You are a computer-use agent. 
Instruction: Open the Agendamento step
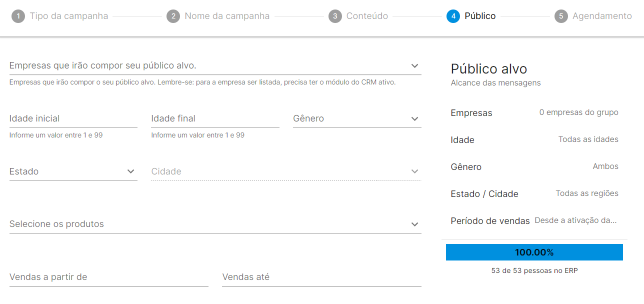602,16
